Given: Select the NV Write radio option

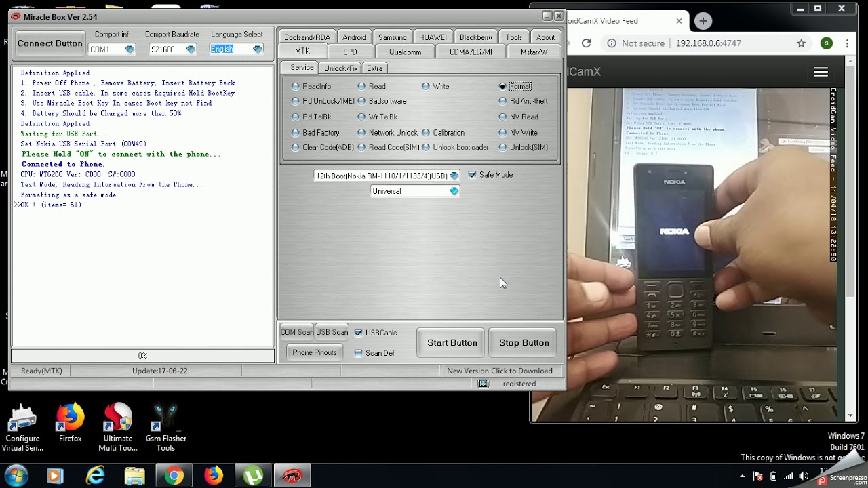Looking at the screenshot, I should click(518, 133).
